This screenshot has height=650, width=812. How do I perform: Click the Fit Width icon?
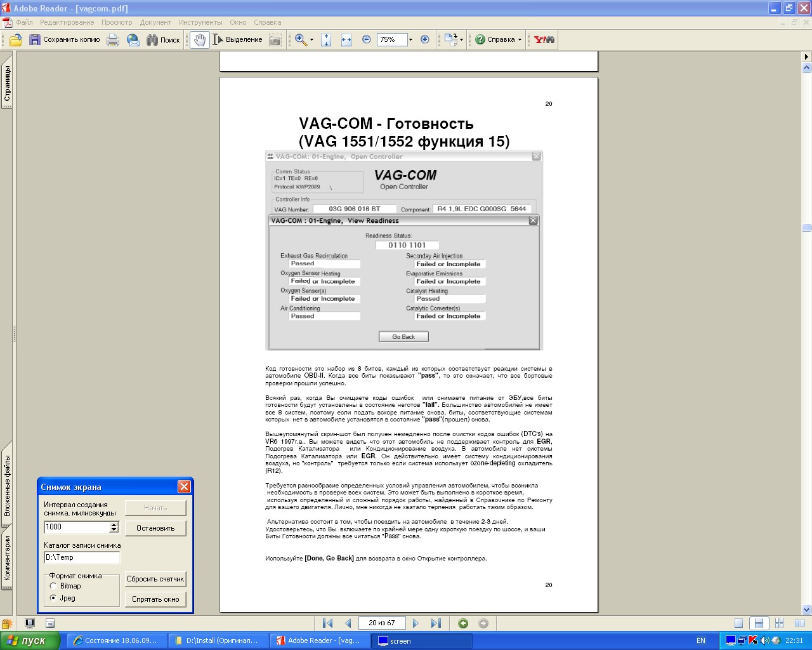[x=346, y=40]
